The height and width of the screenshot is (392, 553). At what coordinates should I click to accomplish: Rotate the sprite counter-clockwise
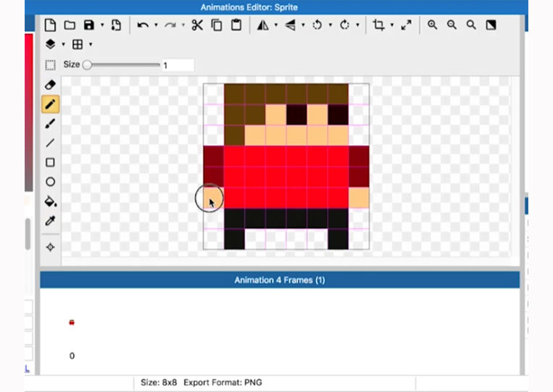[317, 25]
